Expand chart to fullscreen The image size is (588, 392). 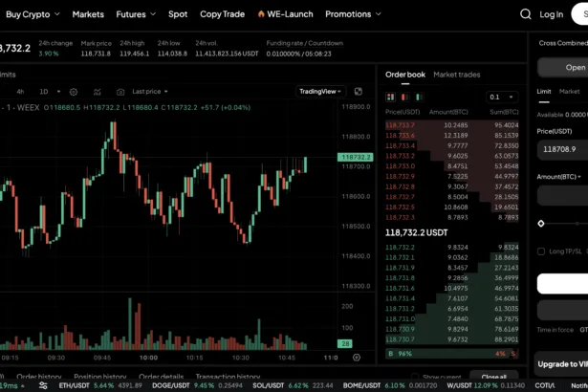coord(359,92)
